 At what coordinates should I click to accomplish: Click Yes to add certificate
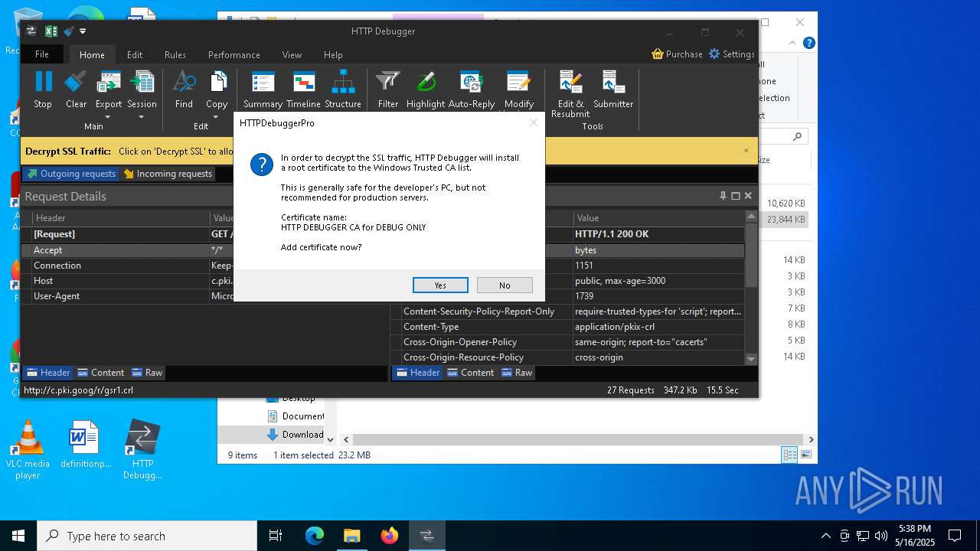[x=440, y=285]
